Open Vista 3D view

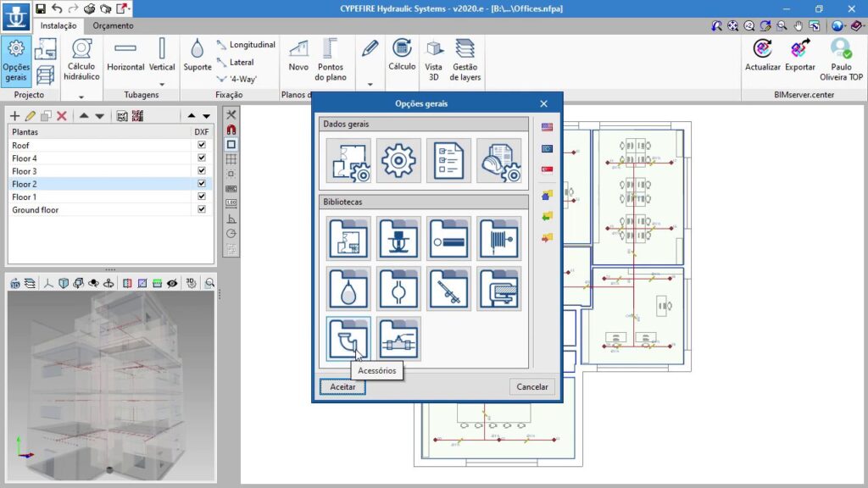pos(433,50)
